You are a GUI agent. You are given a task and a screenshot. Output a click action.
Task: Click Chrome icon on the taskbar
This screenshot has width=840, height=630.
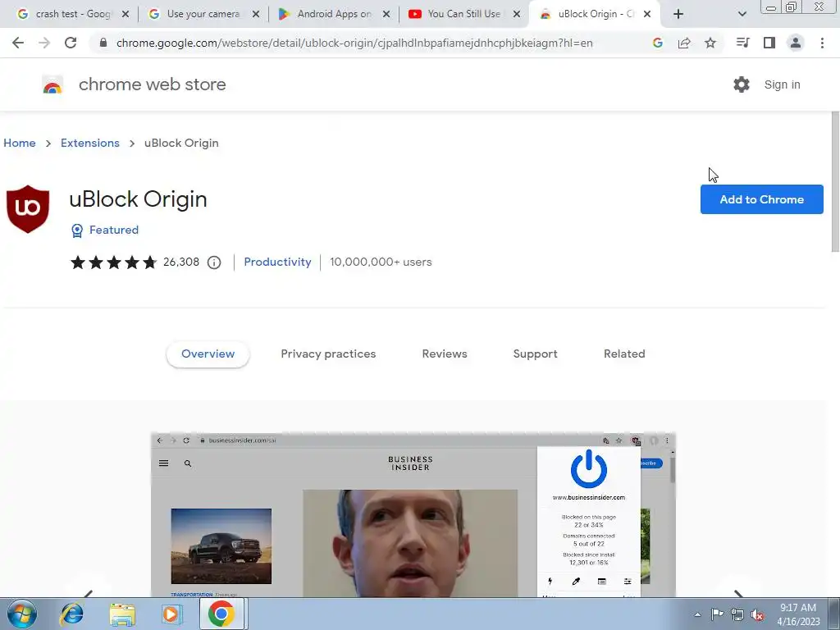tap(221, 614)
